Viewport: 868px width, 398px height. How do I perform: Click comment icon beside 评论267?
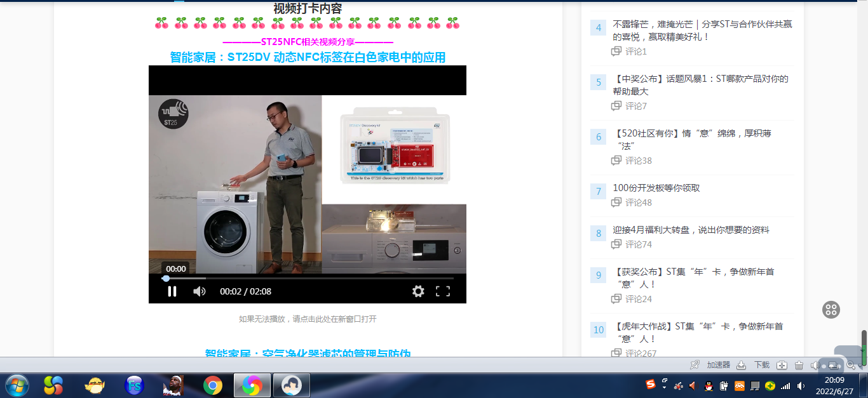[616, 353]
